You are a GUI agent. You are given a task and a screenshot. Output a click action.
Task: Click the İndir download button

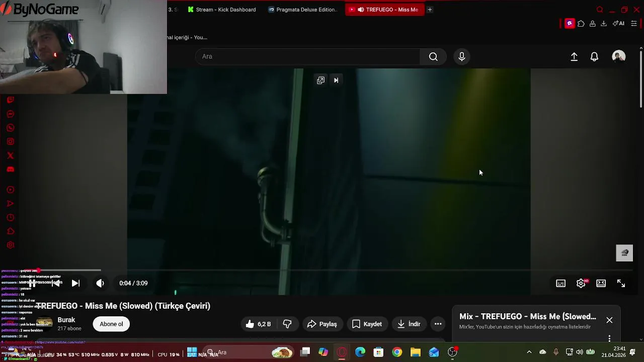pos(409,324)
